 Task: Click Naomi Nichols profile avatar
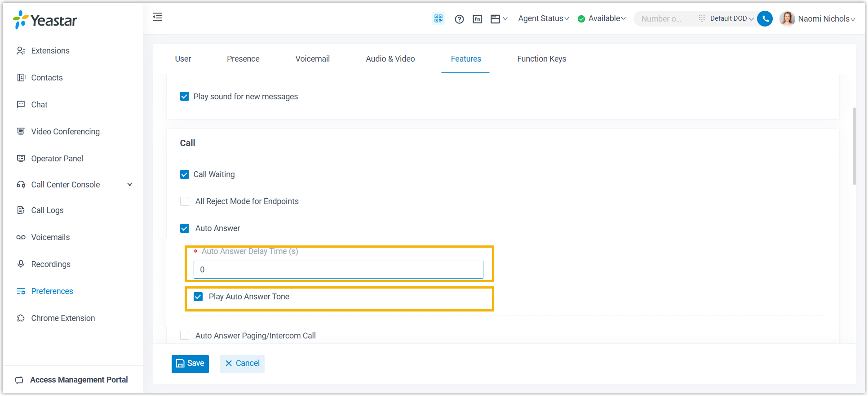point(787,18)
